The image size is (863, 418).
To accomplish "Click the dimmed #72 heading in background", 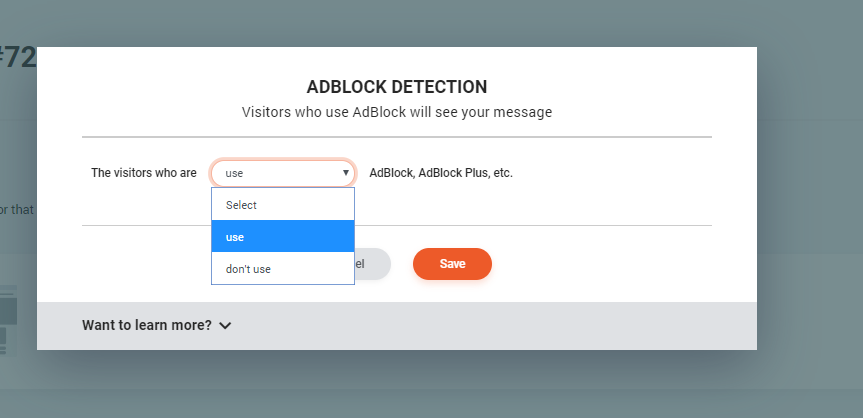I will (18, 58).
